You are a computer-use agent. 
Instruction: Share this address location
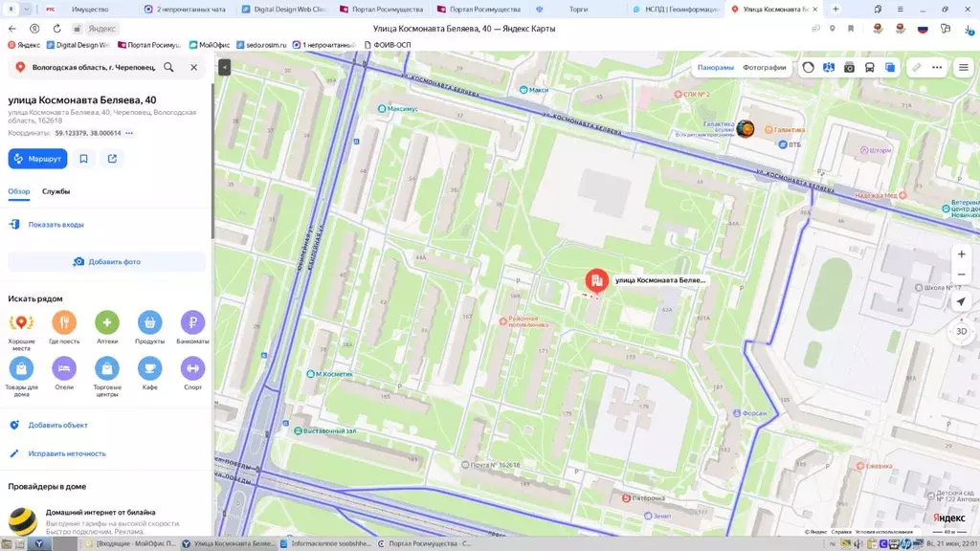pos(113,159)
